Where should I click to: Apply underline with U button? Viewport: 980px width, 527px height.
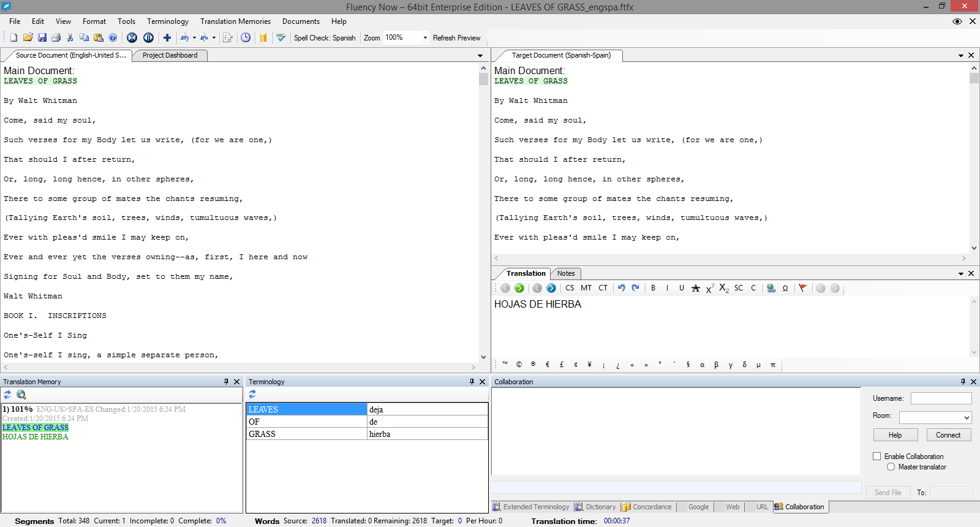682,288
